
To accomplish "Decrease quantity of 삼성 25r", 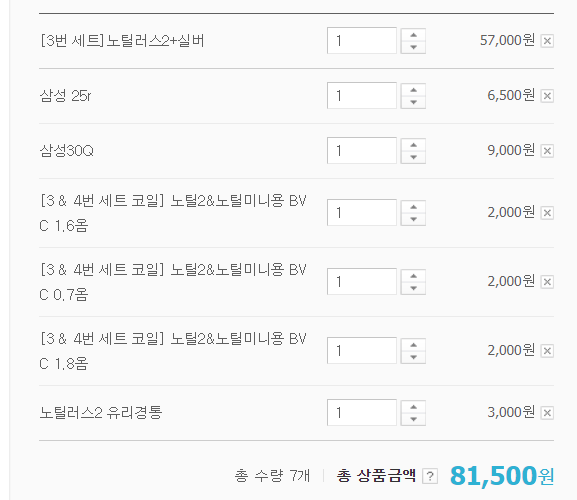I will (413, 102).
